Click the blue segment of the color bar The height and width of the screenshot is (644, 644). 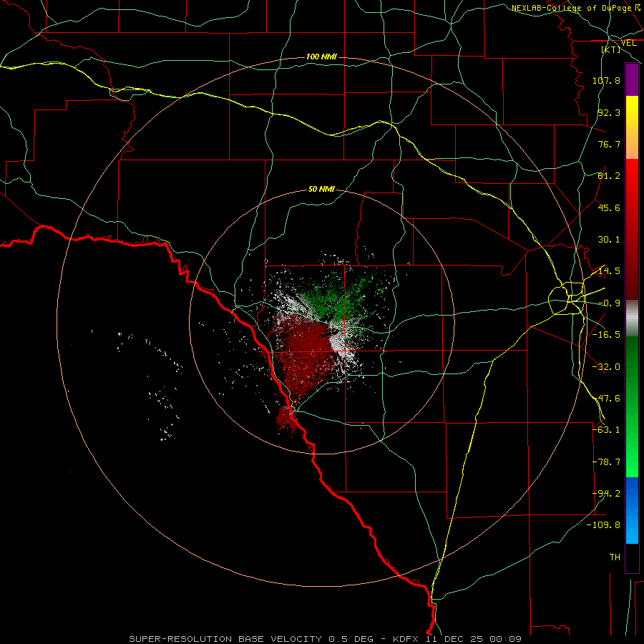point(632,510)
